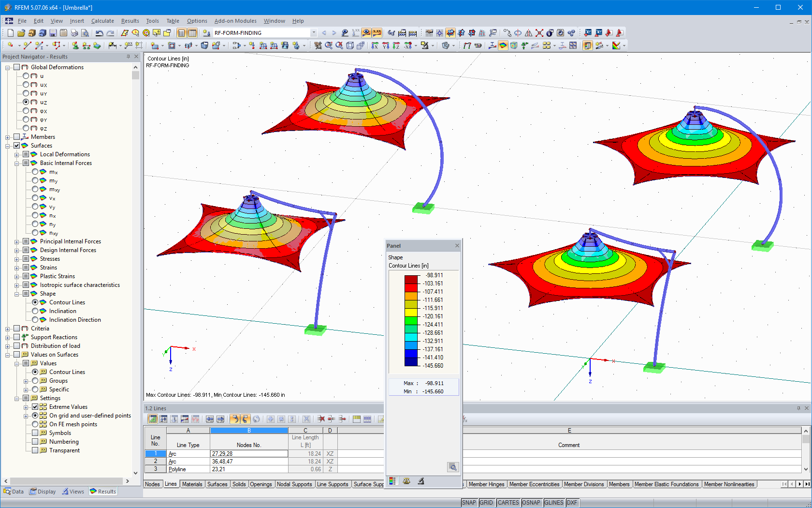Open the color scale editor icon in the Panel

point(392,482)
